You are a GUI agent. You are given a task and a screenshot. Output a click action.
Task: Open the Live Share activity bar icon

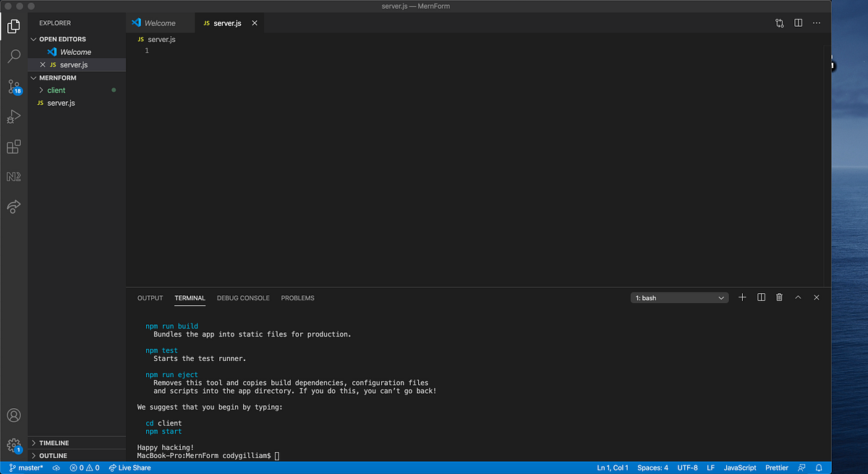tap(14, 207)
